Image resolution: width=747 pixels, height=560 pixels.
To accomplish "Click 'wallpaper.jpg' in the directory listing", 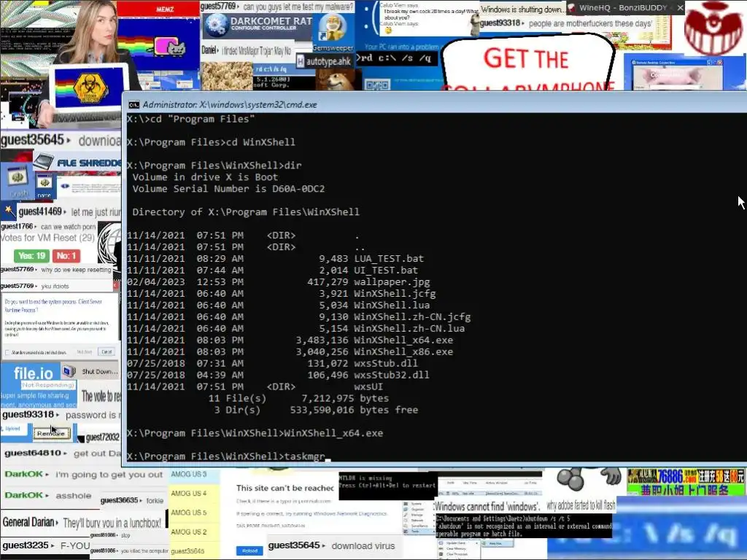I will tap(392, 282).
